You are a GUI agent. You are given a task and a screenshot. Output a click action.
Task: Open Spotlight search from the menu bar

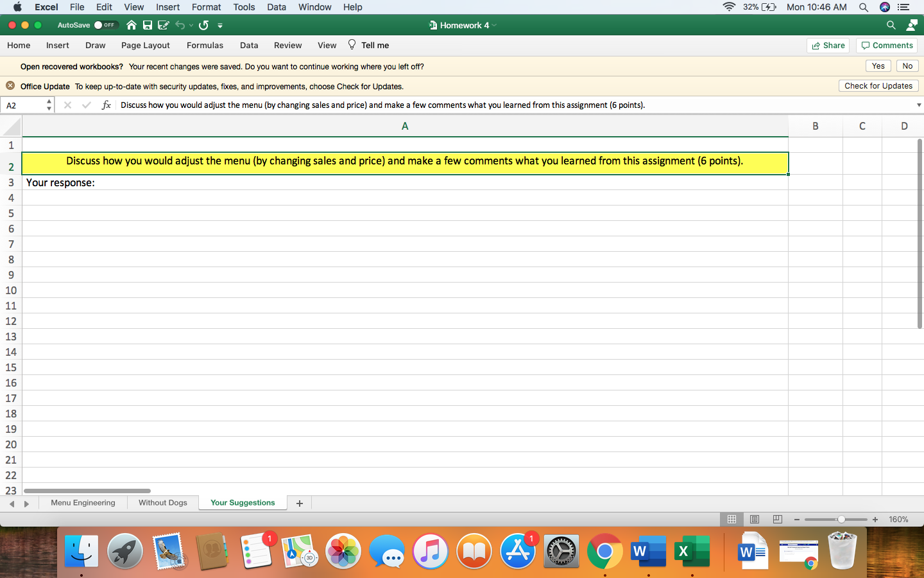click(863, 7)
